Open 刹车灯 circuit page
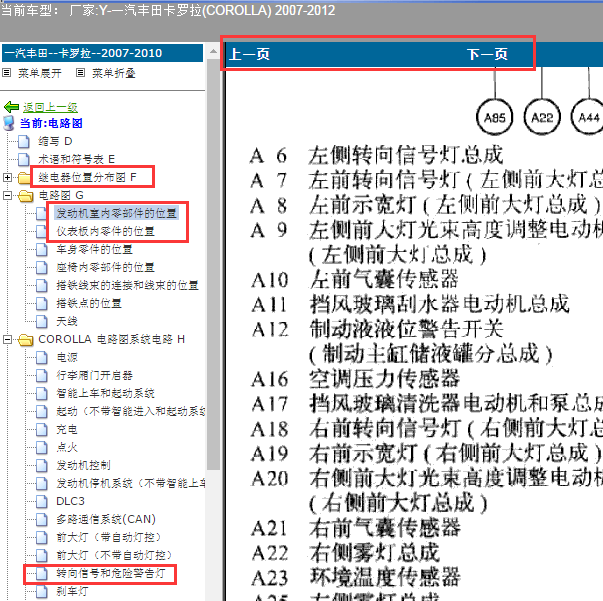Viewport: 603px width, 601px height. 72,591
